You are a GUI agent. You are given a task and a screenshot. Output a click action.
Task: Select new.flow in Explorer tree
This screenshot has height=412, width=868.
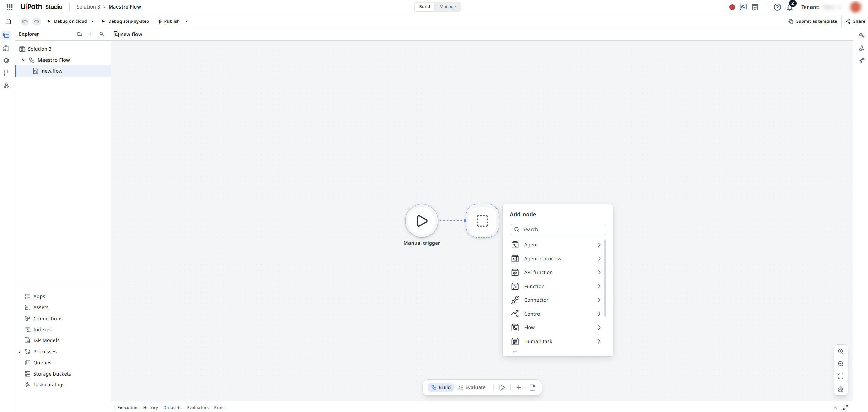click(63, 71)
